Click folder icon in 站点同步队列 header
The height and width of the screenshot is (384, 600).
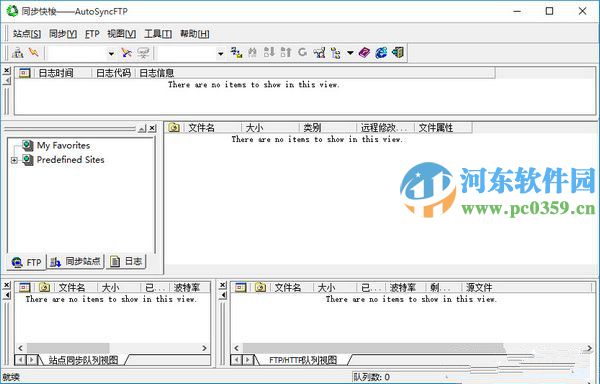coord(44,287)
